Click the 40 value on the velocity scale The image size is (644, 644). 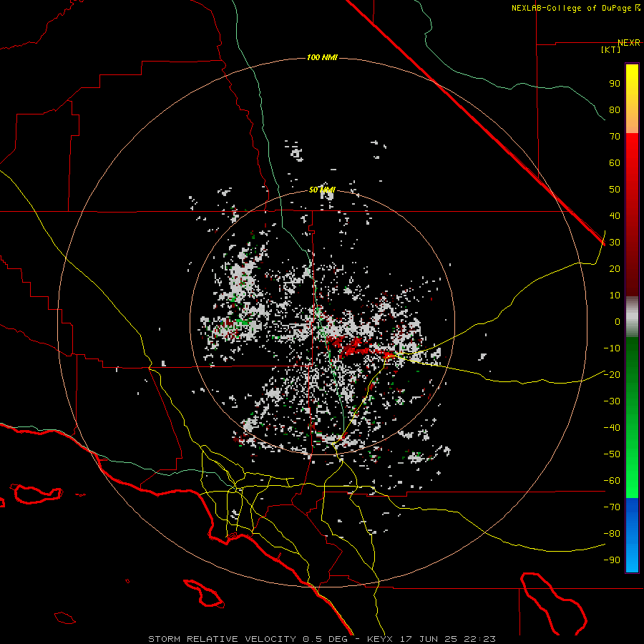point(615,216)
